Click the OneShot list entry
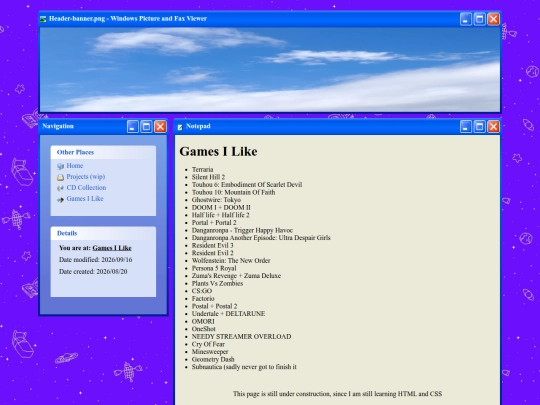The image size is (540, 405). [204, 329]
